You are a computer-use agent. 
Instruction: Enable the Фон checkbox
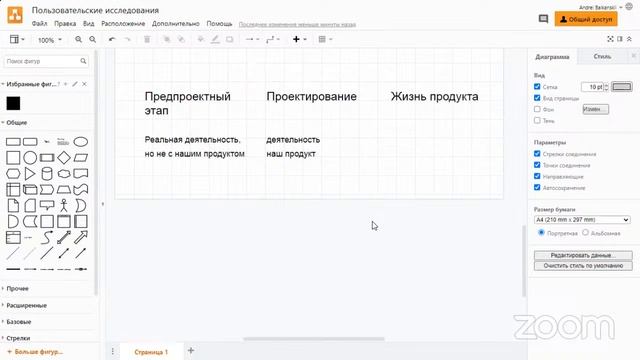(x=537, y=109)
